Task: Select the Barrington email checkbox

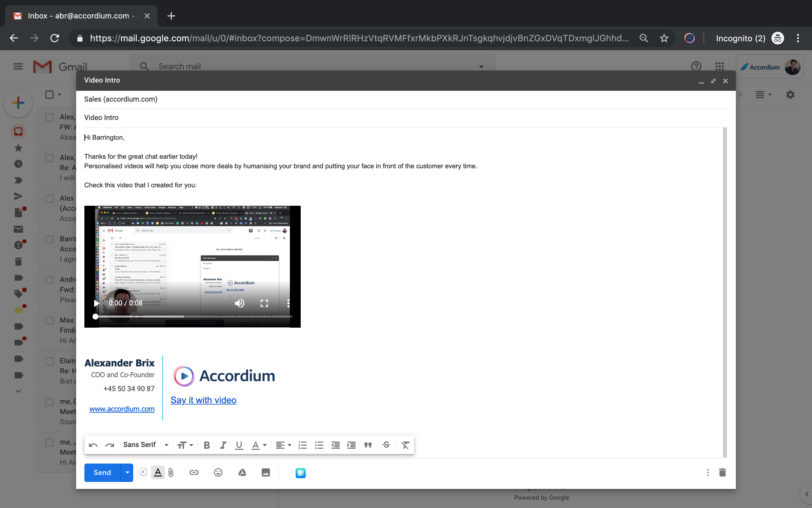Action: click(49, 239)
